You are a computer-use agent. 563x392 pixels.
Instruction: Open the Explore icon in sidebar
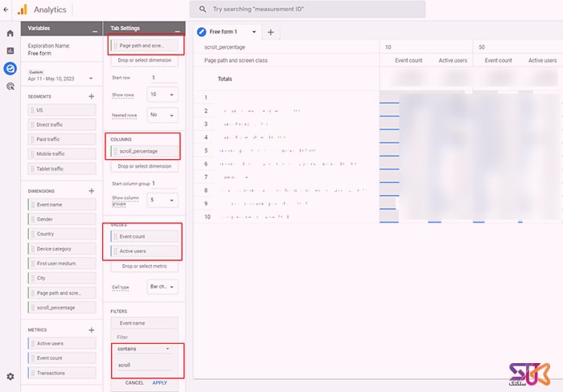[x=10, y=68]
